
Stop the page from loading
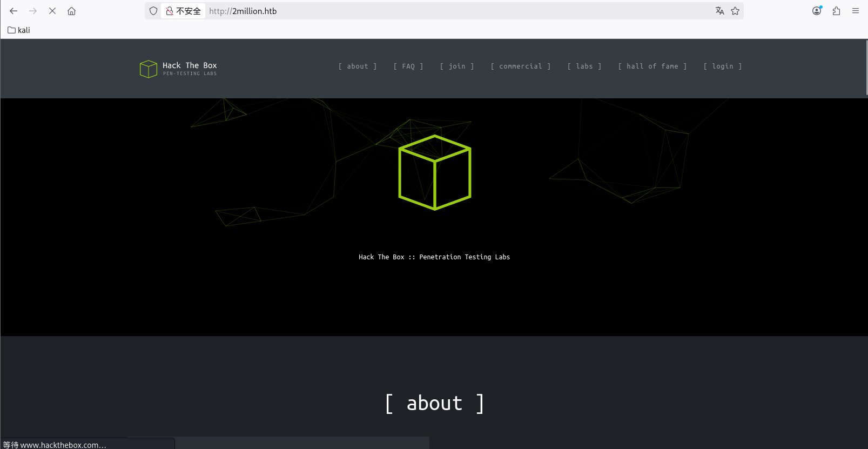(52, 11)
